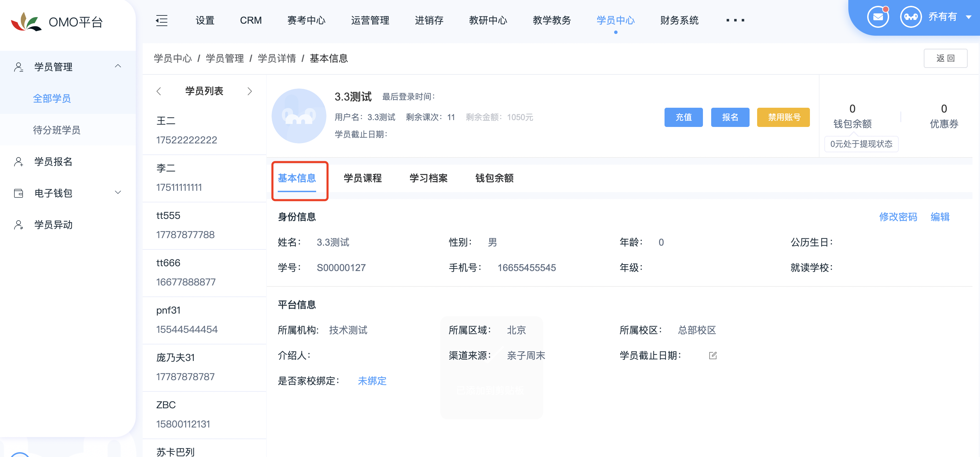Collapse the sidebar with the menu-fold icon
The height and width of the screenshot is (457, 980).
(162, 20)
